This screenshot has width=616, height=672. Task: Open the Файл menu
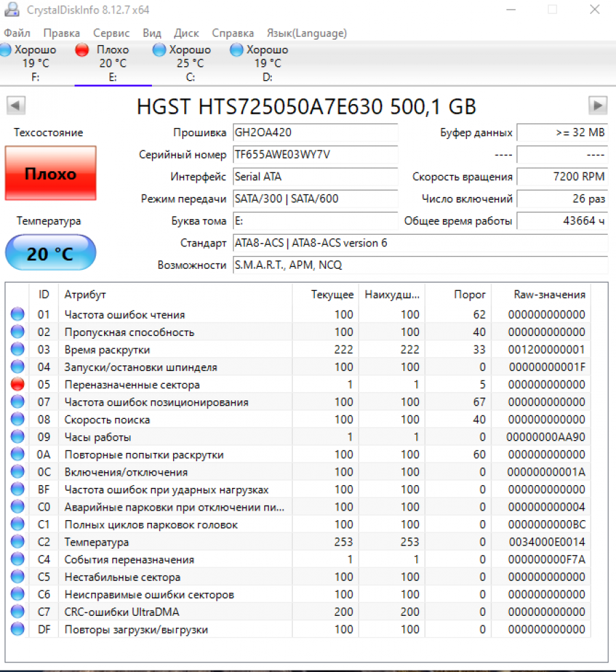coord(16,33)
